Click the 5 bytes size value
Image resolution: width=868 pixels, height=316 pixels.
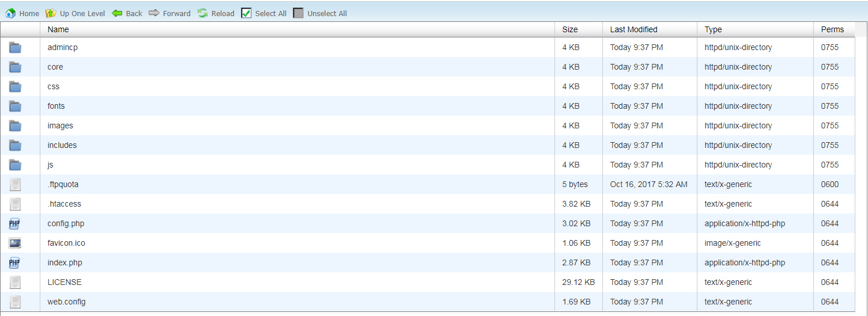pyautogui.click(x=575, y=184)
